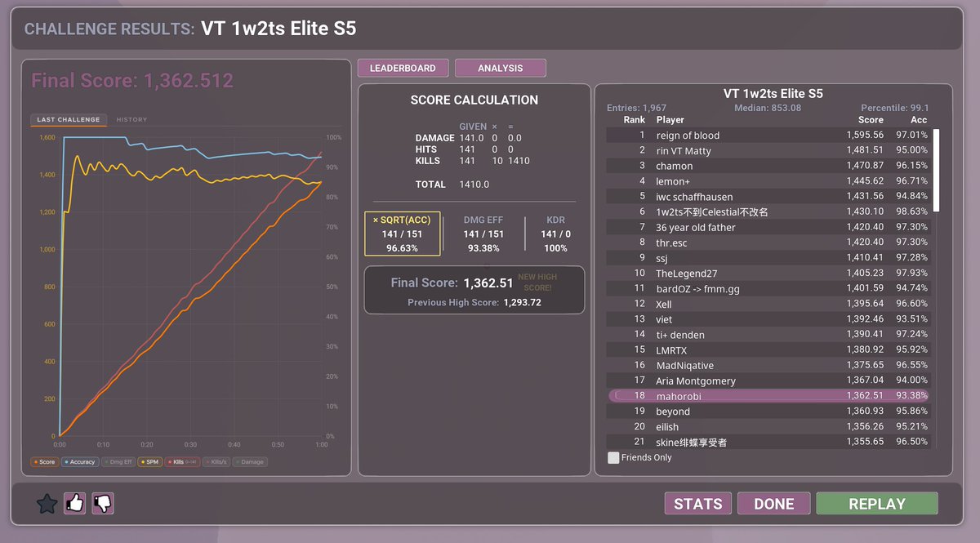Click the leaderboard scrollbar thumb

tap(937, 171)
